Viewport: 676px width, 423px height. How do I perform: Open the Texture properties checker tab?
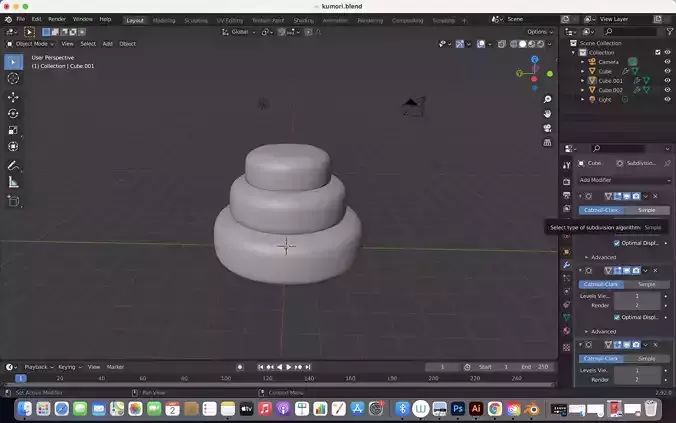coord(566,347)
